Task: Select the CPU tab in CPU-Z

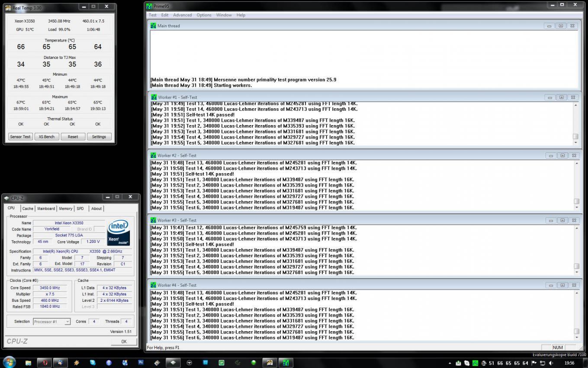Action: (11, 208)
